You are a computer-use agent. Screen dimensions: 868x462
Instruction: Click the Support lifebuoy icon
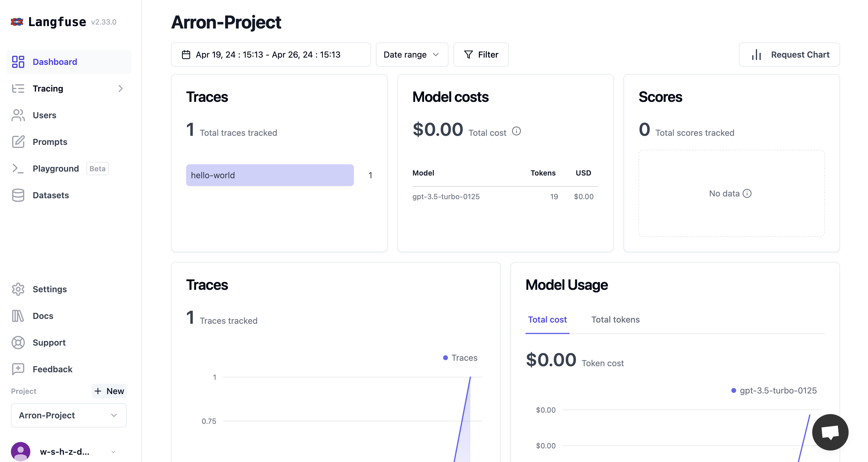pos(18,342)
